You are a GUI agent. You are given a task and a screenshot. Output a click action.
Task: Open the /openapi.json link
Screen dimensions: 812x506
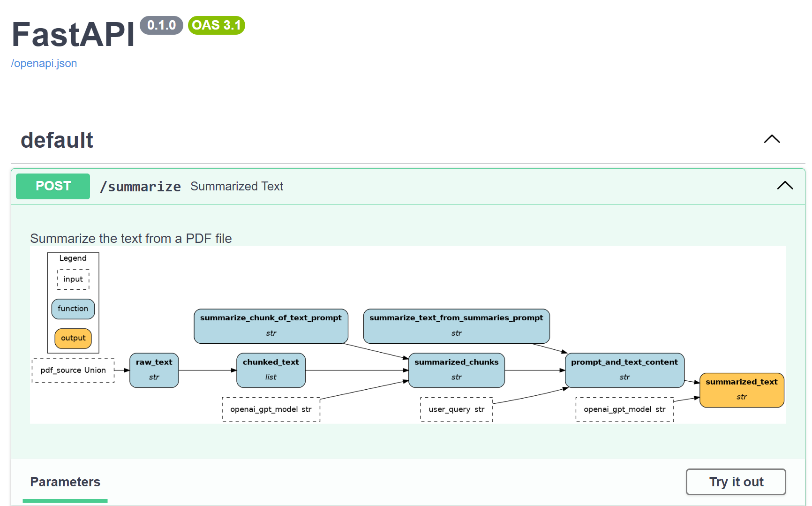point(44,64)
